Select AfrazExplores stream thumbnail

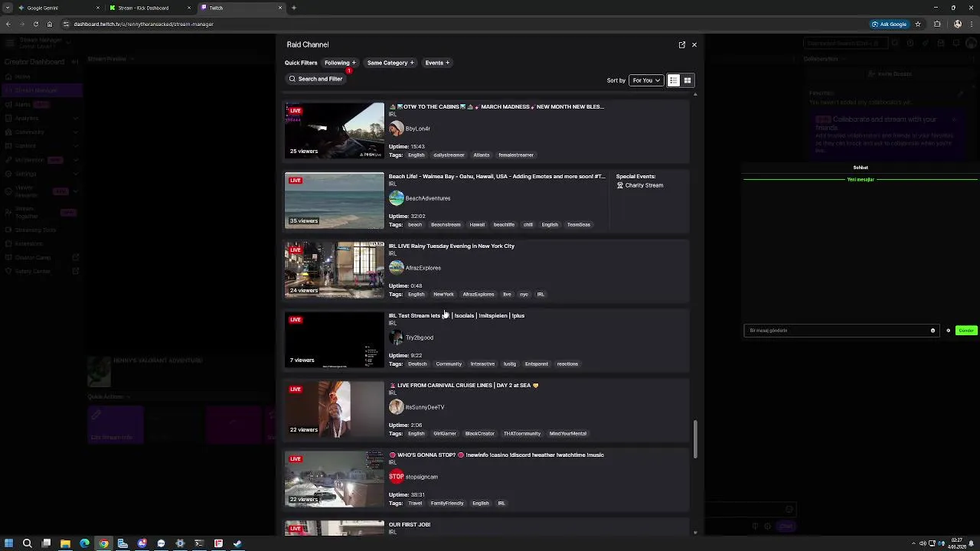point(335,269)
